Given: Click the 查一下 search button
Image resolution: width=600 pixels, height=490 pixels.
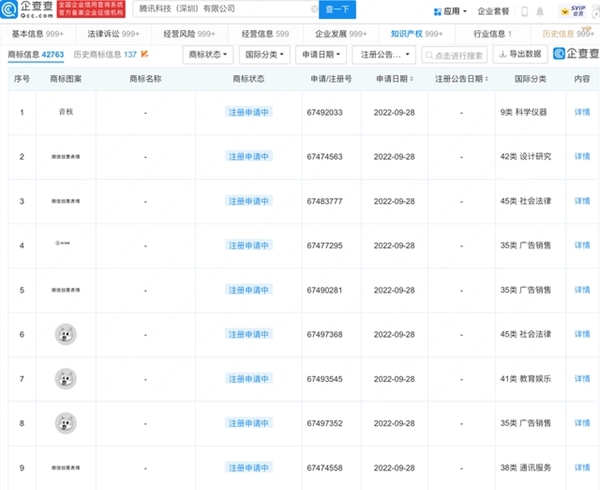Looking at the screenshot, I should 337,9.
